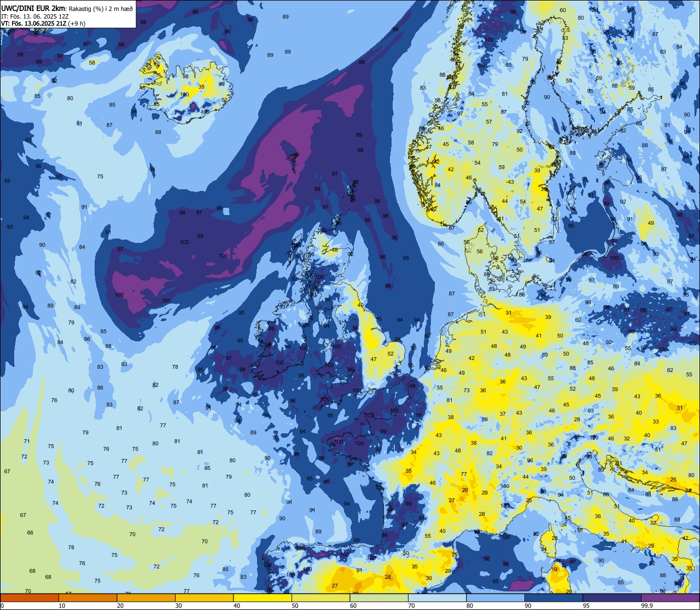This screenshot has height=610, width=700.
Task: Click the legend swatch between 30 and 40
Action: (x=204, y=597)
